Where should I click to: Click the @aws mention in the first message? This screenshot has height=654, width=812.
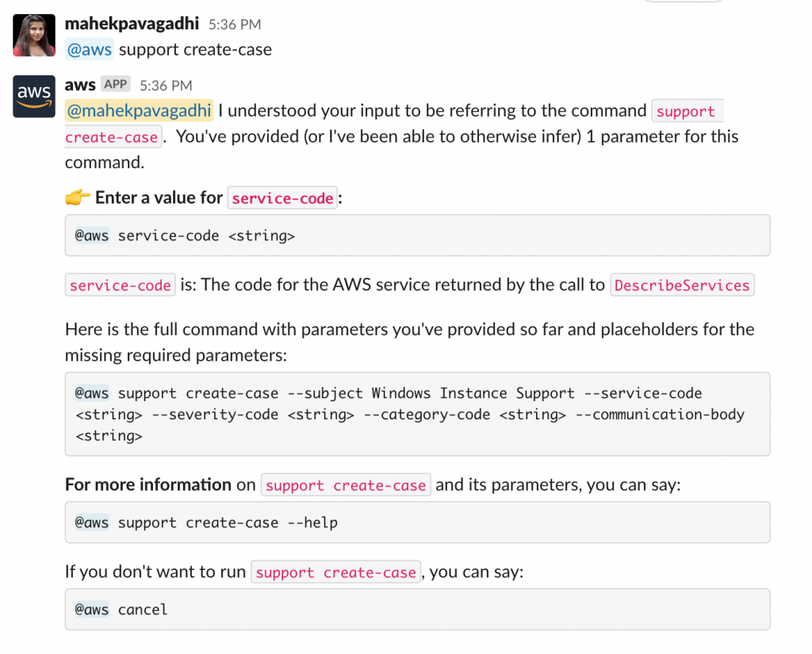[89, 49]
